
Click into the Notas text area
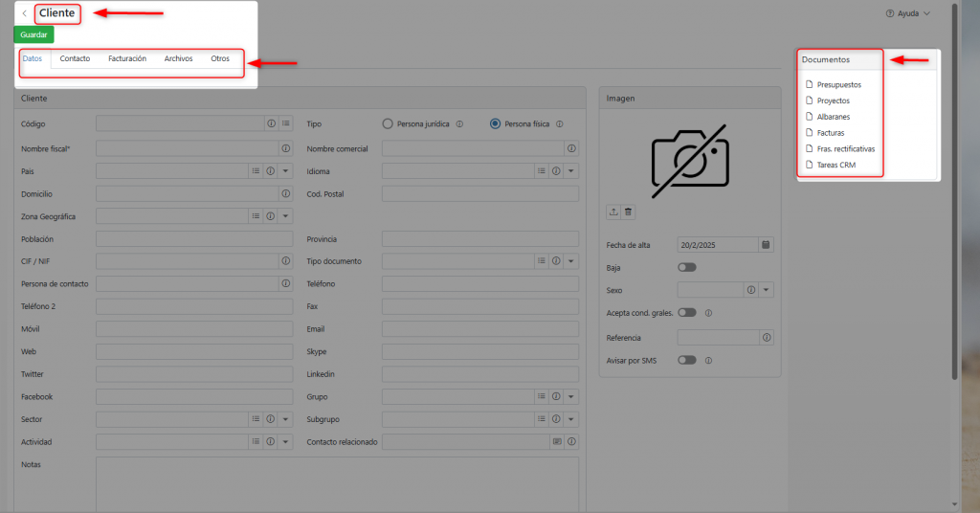pyautogui.click(x=337, y=483)
